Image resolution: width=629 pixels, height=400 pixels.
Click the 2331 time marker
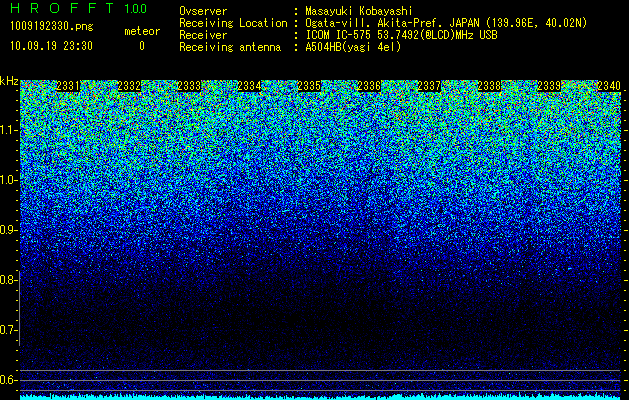pyautogui.click(x=68, y=86)
